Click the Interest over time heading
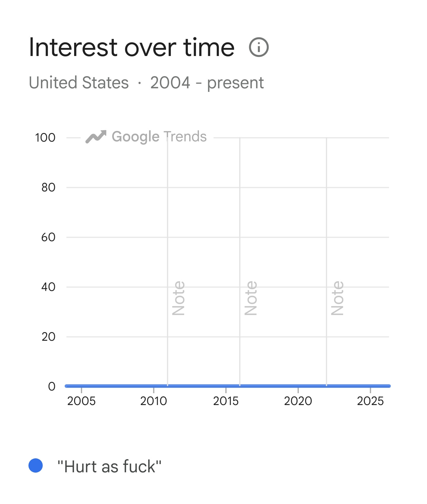Viewport: 427px width, 504px height. (132, 47)
